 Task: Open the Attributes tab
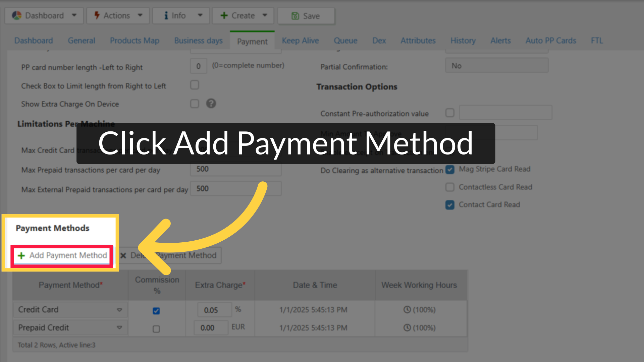point(418,41)
